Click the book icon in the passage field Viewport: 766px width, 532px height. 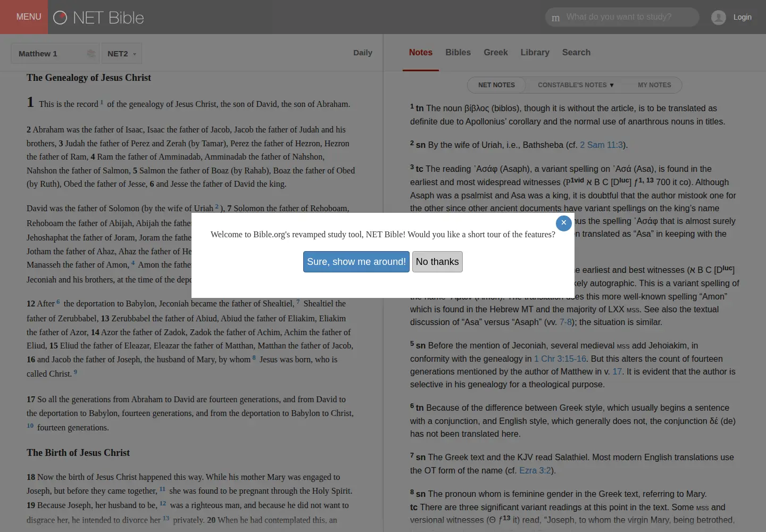[91, 53]
